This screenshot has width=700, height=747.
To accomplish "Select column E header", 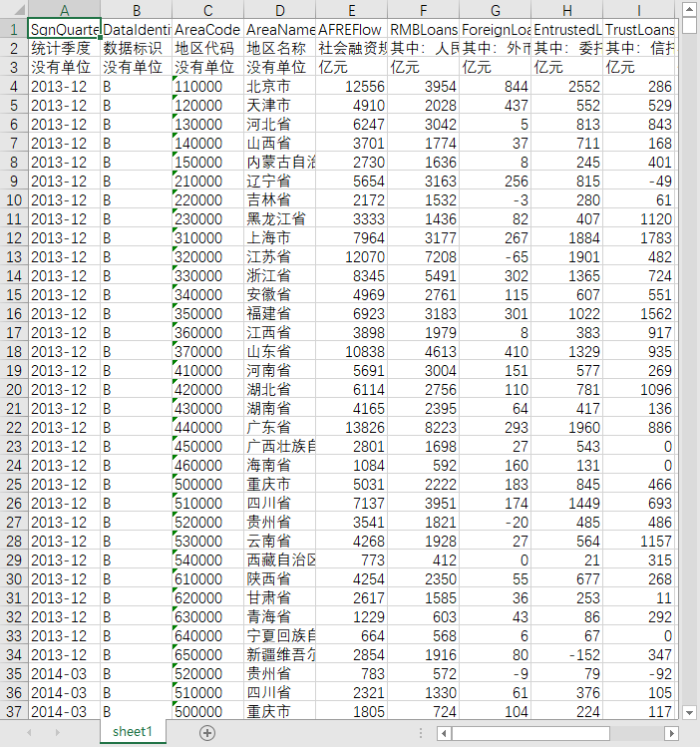I will (351, 10).
